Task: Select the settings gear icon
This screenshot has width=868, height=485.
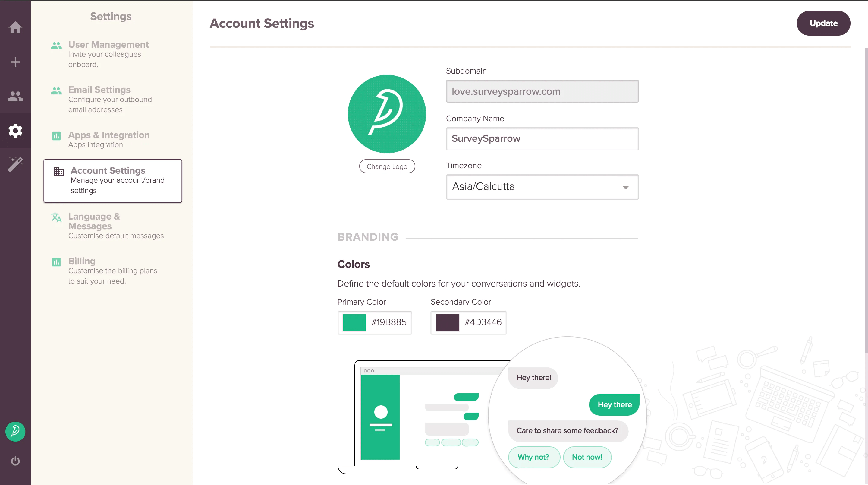Action: pyautogui.click(x=15, y=131)
